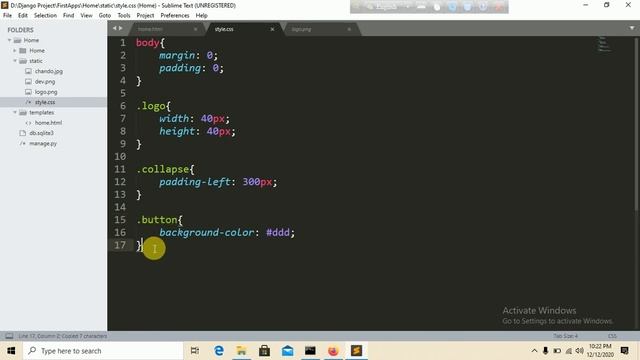Viewport: 640px width, 360px height.
Task: Open Firefox from taskbar
Action: (x=333, y=351)
